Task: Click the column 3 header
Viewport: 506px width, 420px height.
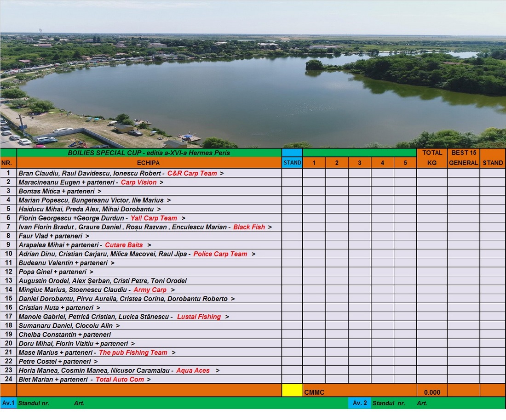Action: 360,163
